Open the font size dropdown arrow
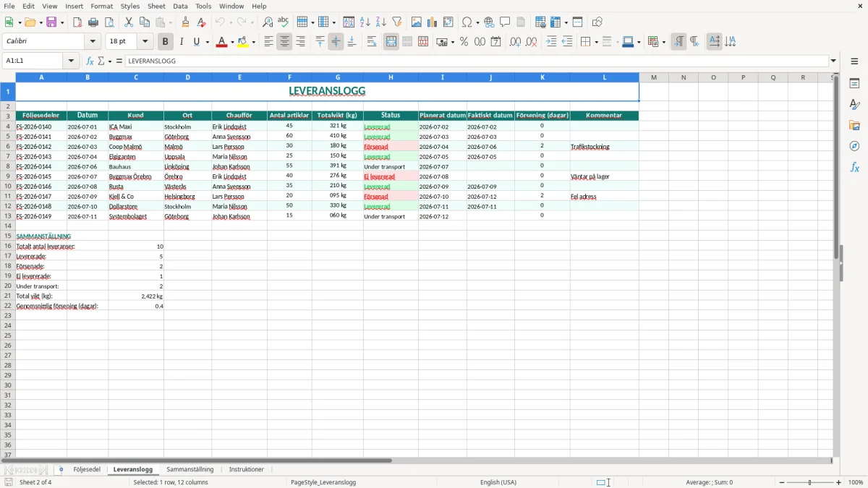This screenshot has height=488, width=868. pyautogui.click(x=145, y=42)
